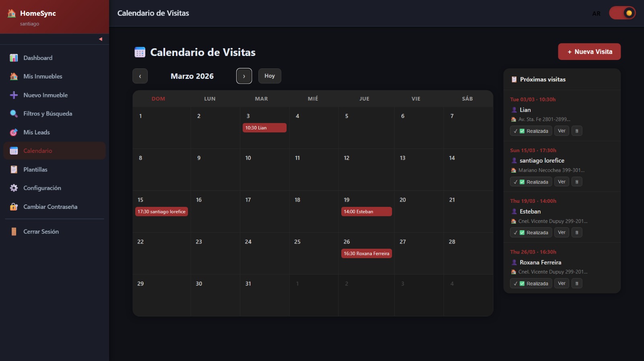Screen dimensions: 644x361
Task: Click the Mis Inmuebles house icon
Action: click(x=14, y=76)
